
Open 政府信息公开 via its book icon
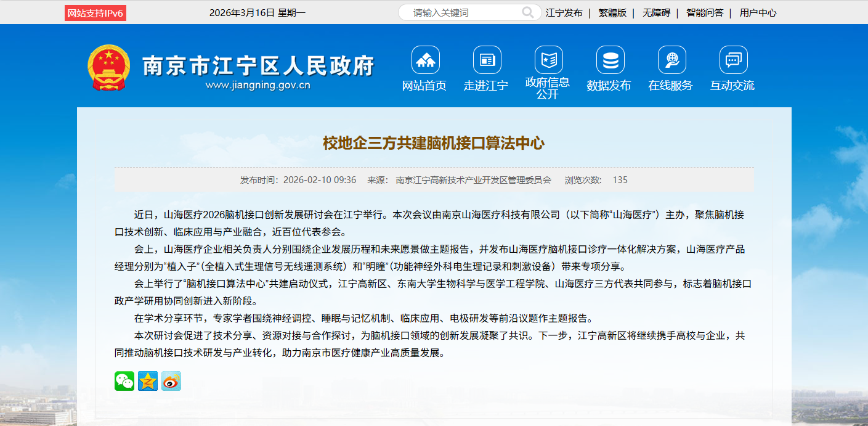tap(548, 59)
